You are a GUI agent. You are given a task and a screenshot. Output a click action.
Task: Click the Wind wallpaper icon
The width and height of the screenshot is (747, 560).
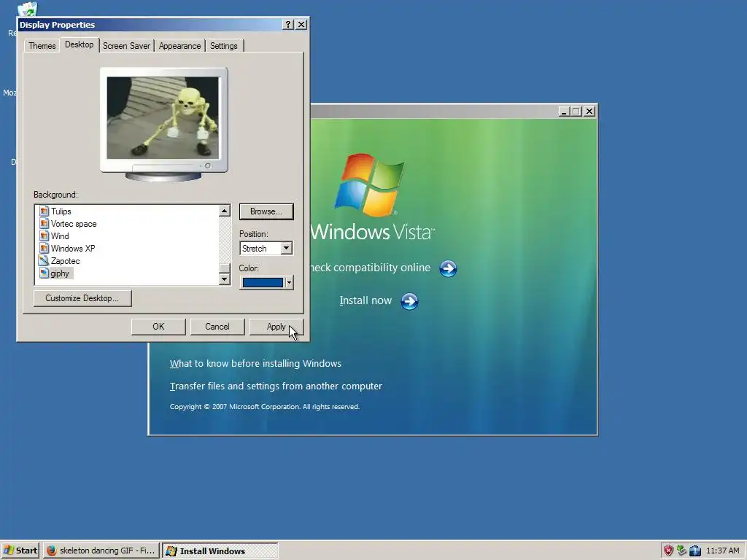[44, 236]
